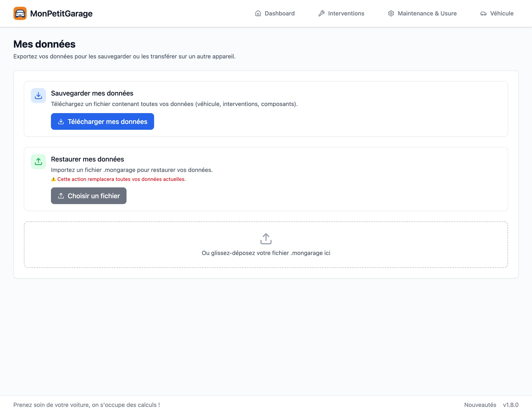This screenshot has width=532, height=414.
Task: Click the wrench icon beside Interventions
Action: point(321,13)
